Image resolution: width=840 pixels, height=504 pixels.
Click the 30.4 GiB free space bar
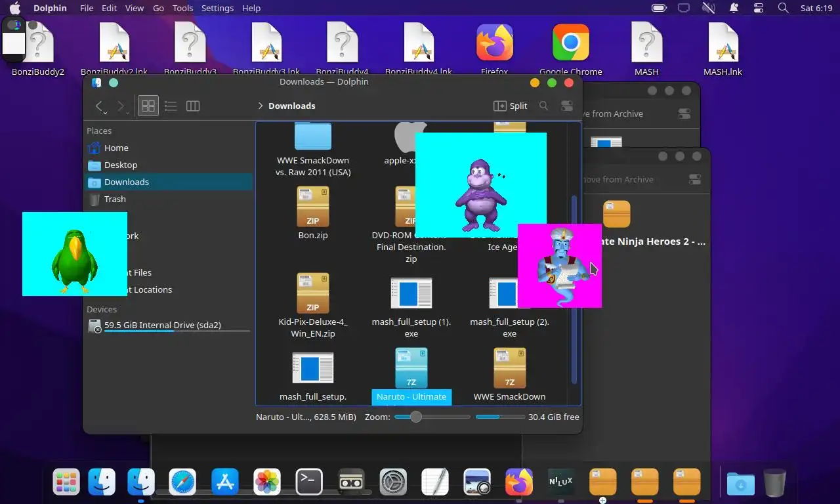coord(500,417)
